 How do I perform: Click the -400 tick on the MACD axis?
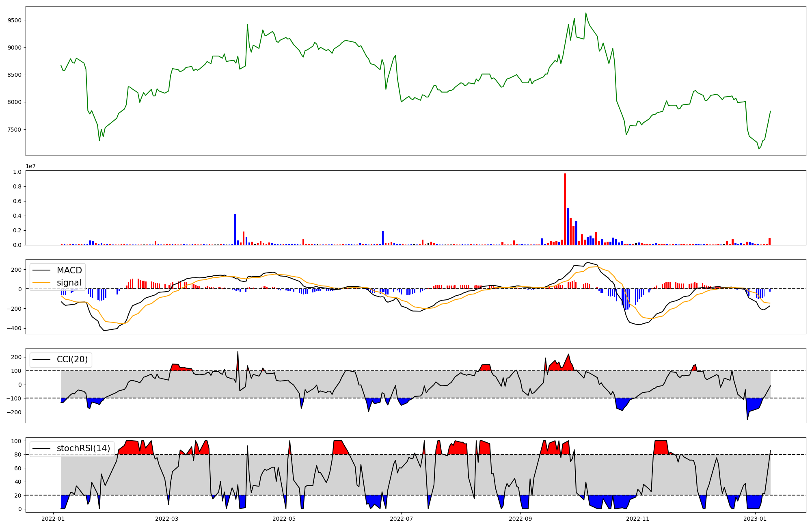(x=14, y=328)
